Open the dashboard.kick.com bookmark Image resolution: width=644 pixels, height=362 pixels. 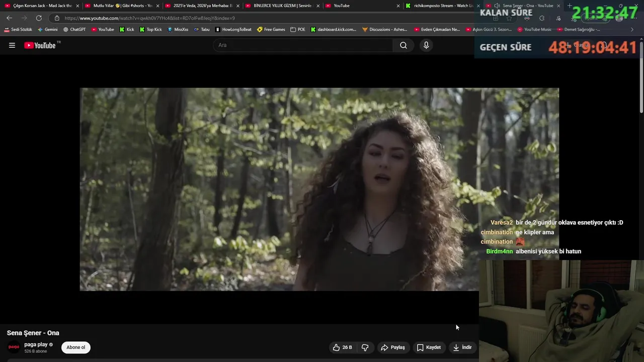tap(333, 30)
